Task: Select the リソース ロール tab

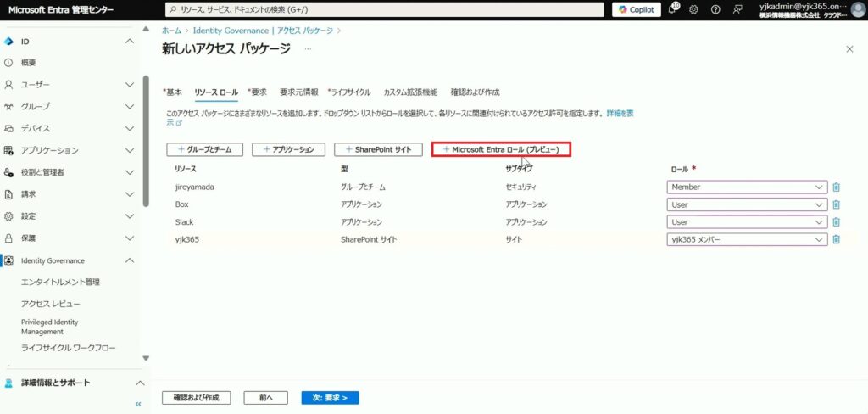Action: click(216, 92)
